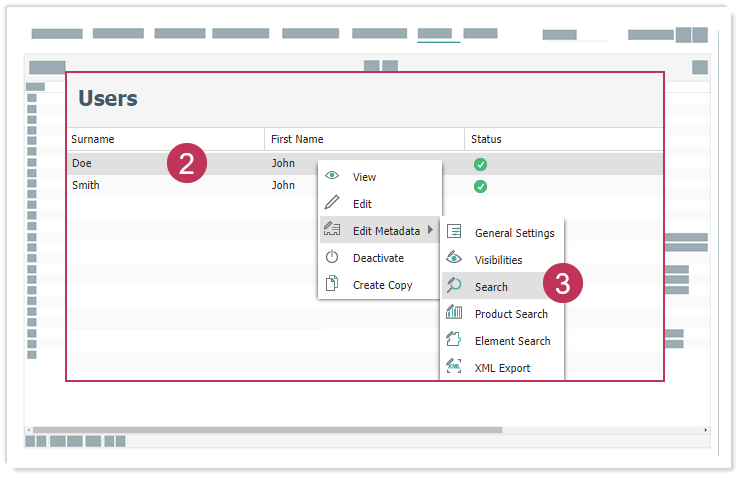Image resolution: width=741 pixels, height=478 pixels.
Task: Choose Deactivate from the context menu
Action: (378, 258)
